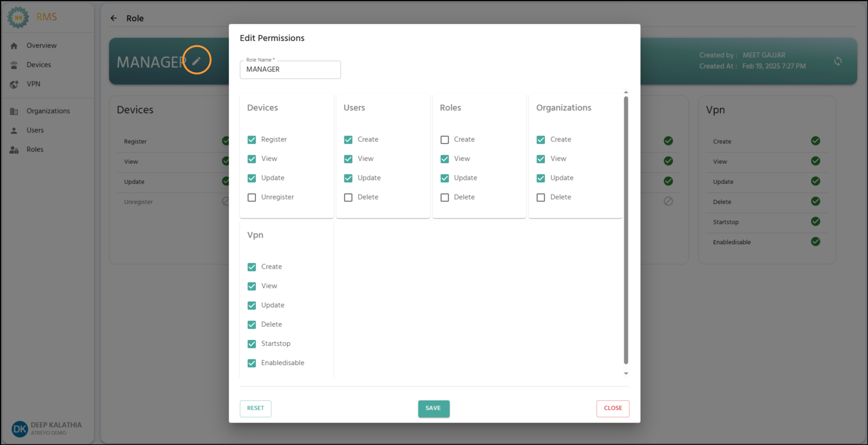Go to Roles in the sidebar menu
Viewport: 868px width, 445px height.
[35, 150]
